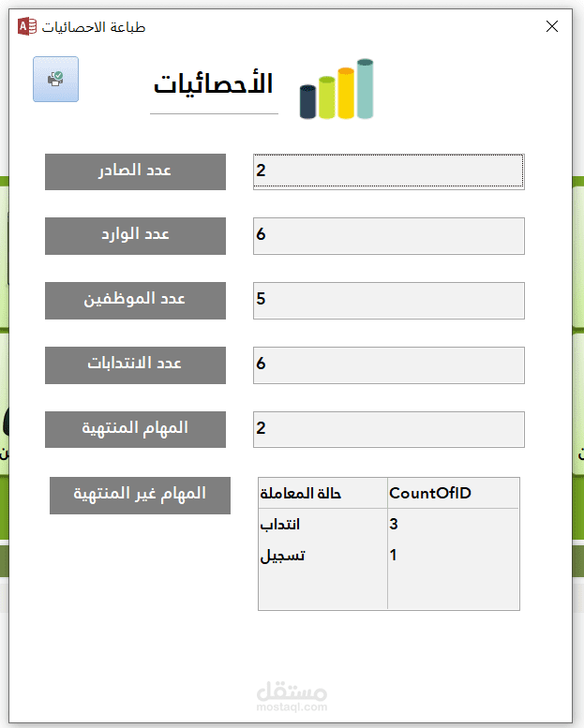
Task: Select the عدد الموظفين label
Action: pyautogui.click(x=135, y=300)
